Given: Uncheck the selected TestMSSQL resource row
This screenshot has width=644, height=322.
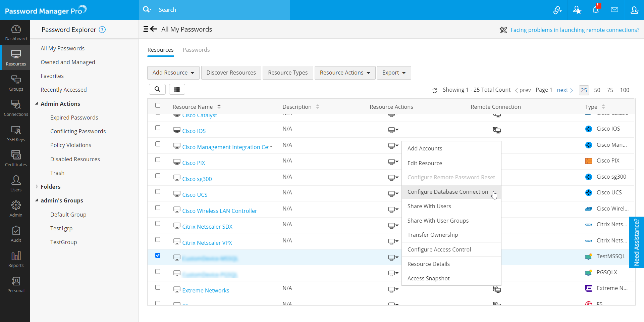Looking at the screenshot, I should (x=158, y=256).
